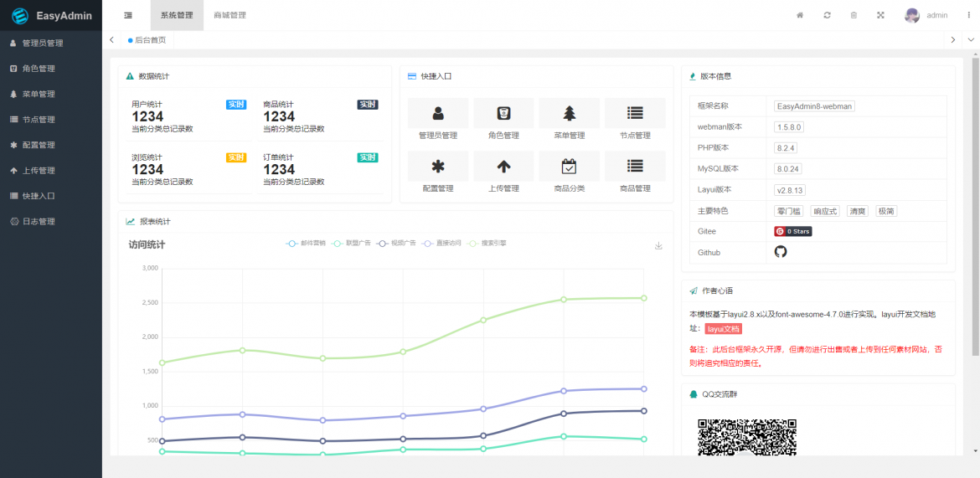Open 菜单管理 quick entry tree icon
The width and height of the screenshot is (980, 478).
tap(570, 113)
